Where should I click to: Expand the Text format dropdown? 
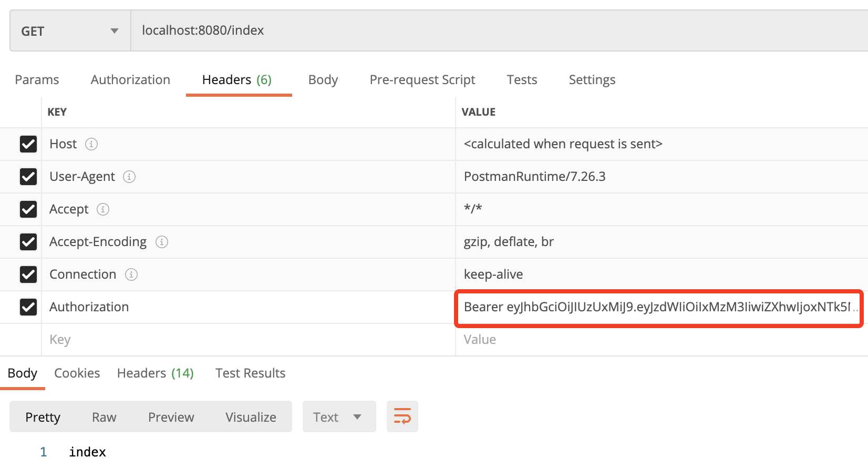click(x=339, y=417)
